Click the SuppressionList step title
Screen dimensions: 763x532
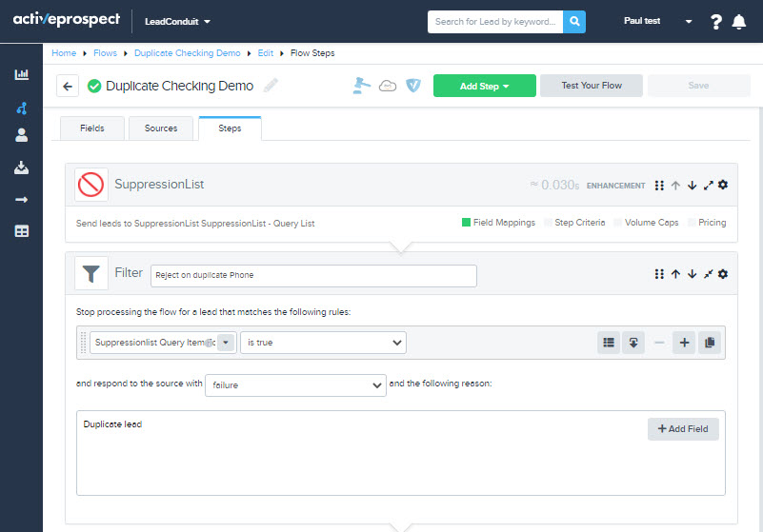click(x=159, y=185)
